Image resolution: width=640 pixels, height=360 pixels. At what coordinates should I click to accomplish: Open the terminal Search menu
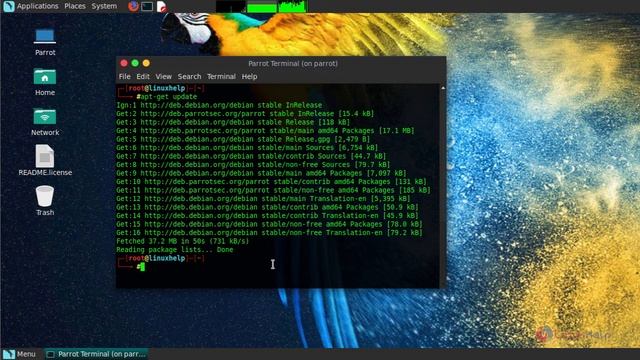[x=189, y=76]
